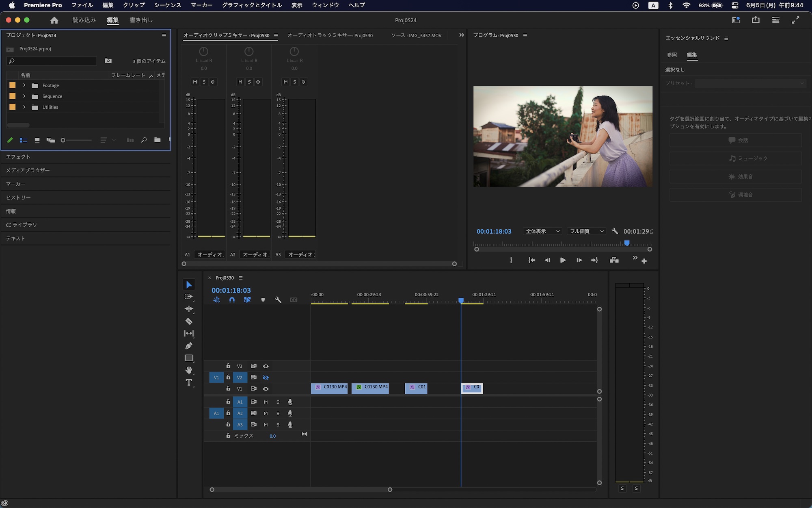Switch to the 書き出し workspace
The image size is (812, 508).
click(x=141, y=20)
